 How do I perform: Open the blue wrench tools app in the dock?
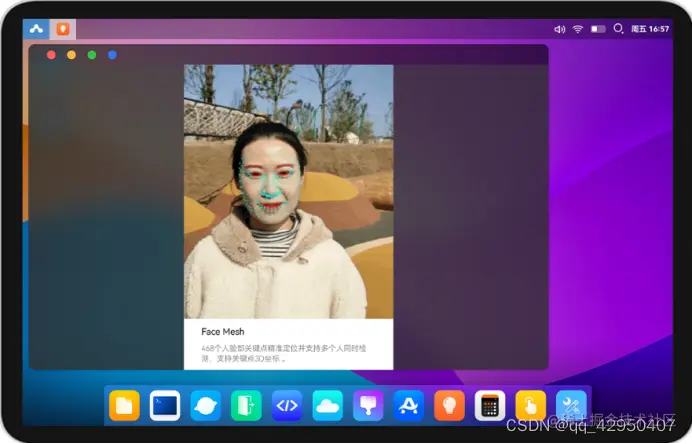point(571,405)
